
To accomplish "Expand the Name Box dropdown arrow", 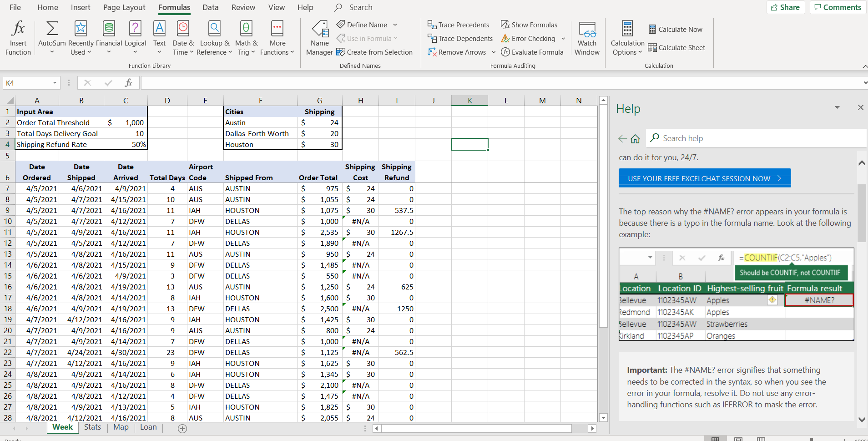I will pos(55,83).
